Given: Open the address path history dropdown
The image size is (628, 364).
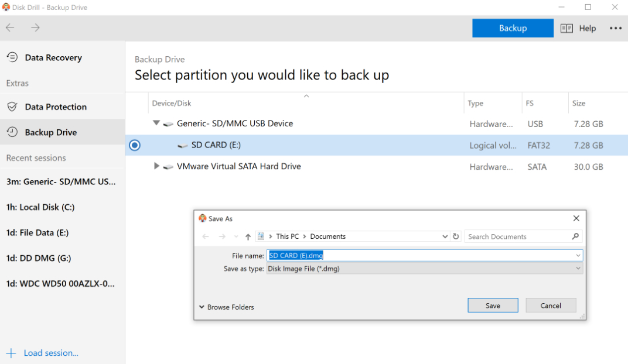Looking at the screenshot, I should (445, 236).
